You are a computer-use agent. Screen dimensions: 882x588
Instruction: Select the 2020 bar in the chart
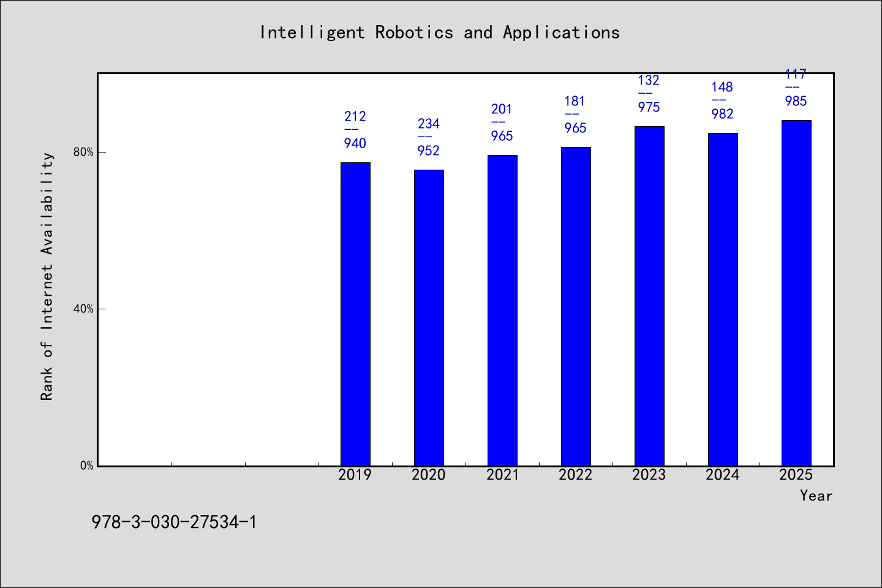coord(429,318)
